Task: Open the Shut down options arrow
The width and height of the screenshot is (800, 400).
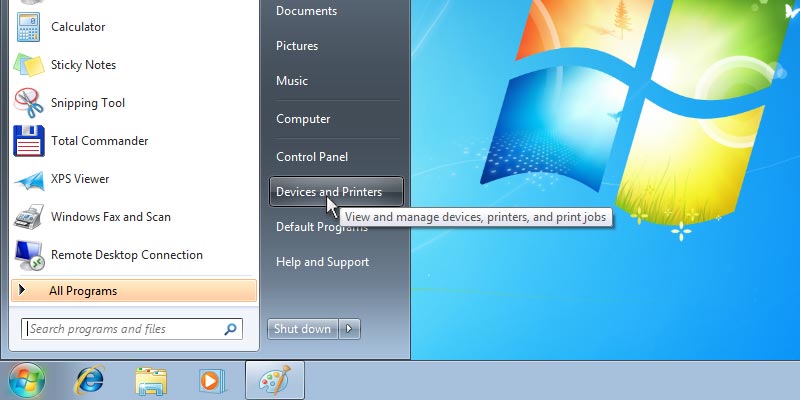Action: coord(349,329)
